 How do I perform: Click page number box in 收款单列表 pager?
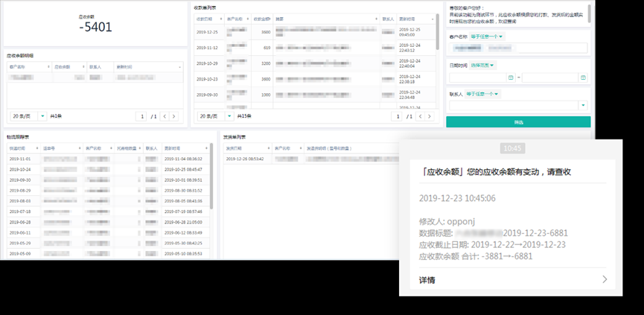click(x=397, y=117)
